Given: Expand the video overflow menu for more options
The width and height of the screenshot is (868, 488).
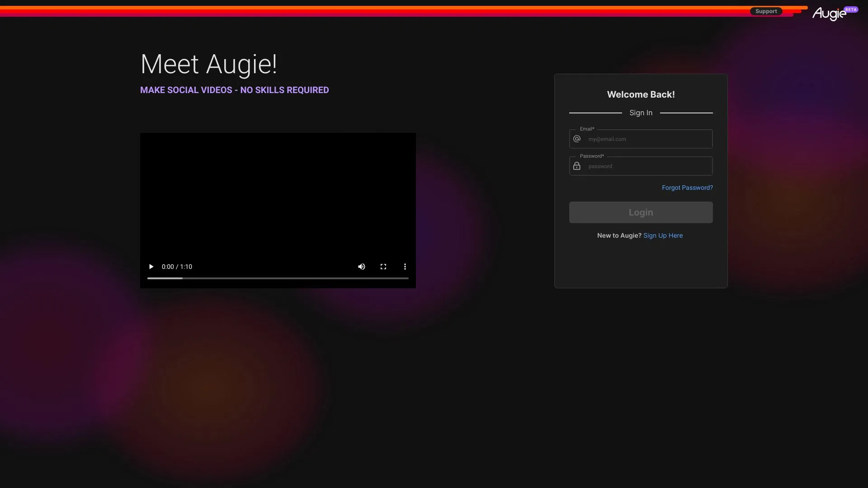Looking at the screenshot, I should pos(405,267).
